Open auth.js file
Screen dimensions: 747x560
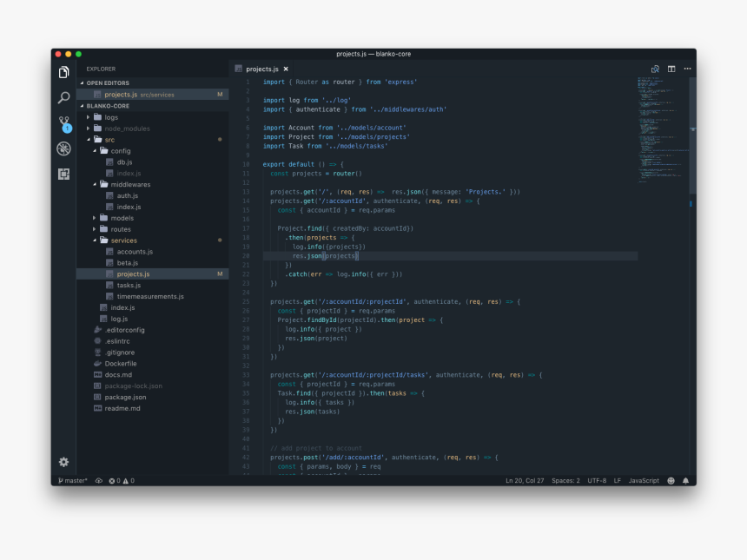click(x=153, y=195)
